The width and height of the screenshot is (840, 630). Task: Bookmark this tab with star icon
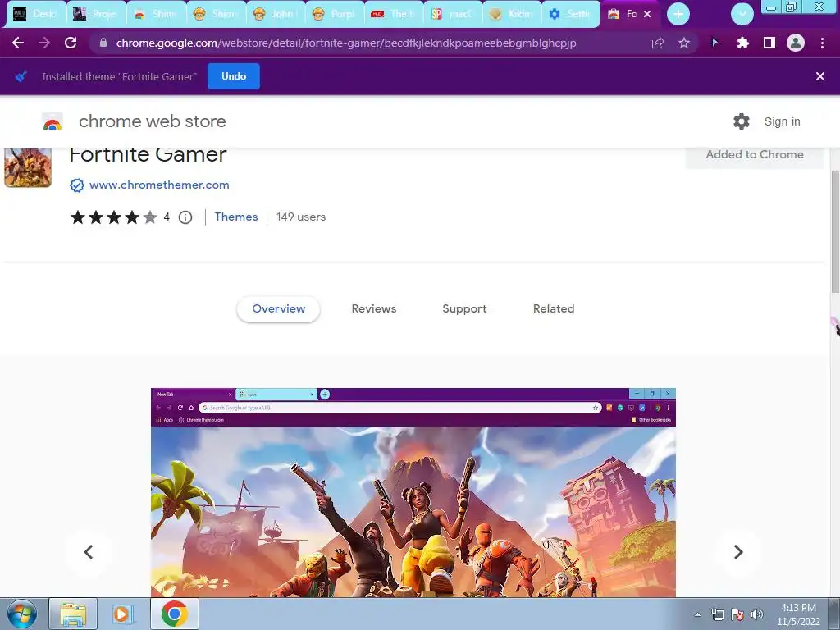(x=684, y=43)
